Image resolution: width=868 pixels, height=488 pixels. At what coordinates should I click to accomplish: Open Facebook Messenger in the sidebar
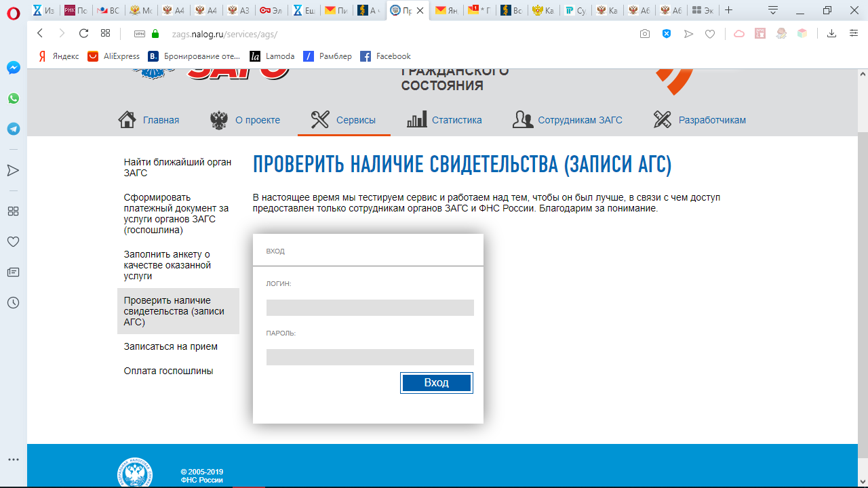coord(13,68)
